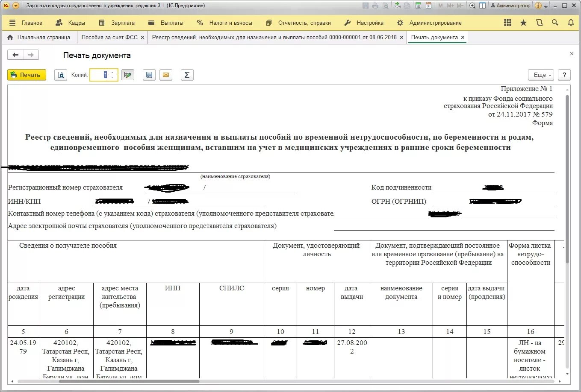Click the ? help button
The height and width of the screenshot is (392, 581).
pyautogui.click(x=564, y=75)
